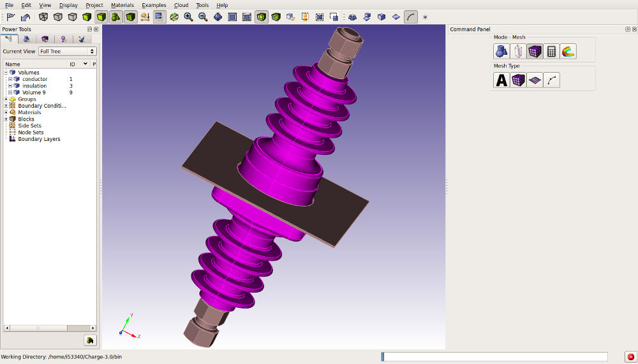Open the Analysis calculator mode icon
The height and width of the screenshot is (364, 638).
(551, 52)
